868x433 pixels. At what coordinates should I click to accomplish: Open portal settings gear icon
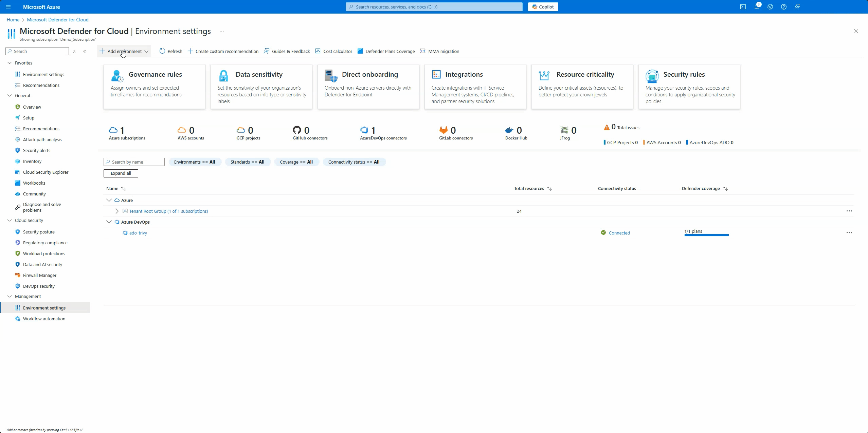click(770, 7)
